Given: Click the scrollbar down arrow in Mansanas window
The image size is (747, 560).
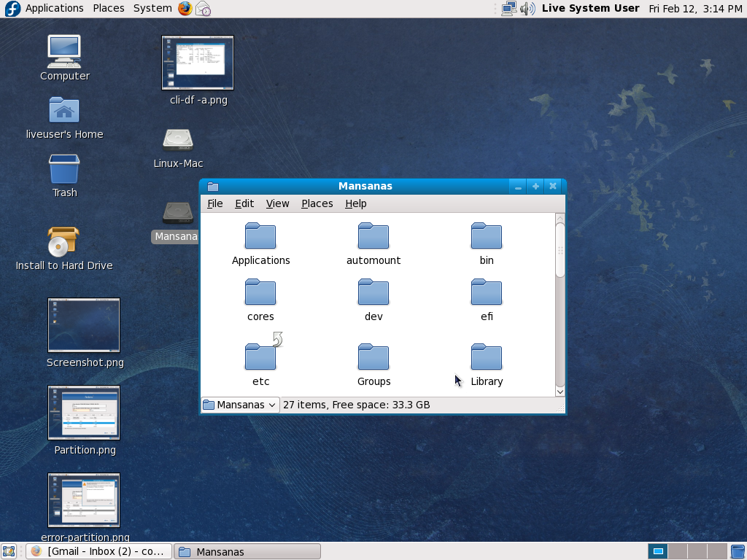Looking at the screenshot, I should 560,392.
